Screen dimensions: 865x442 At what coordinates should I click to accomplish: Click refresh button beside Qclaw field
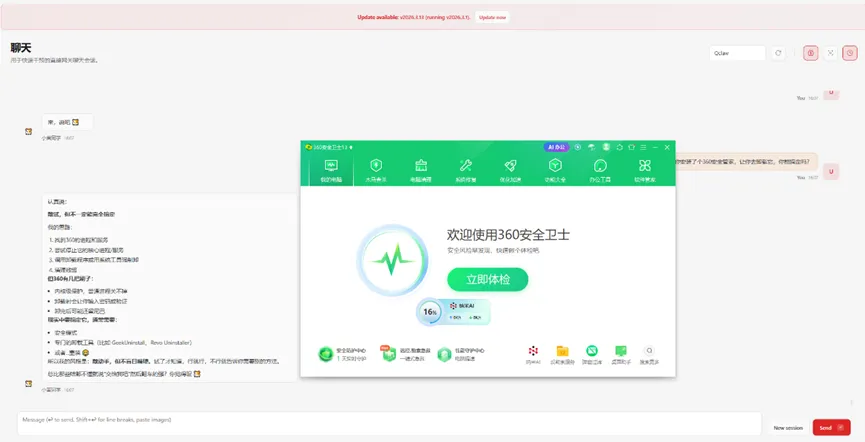(x=778, y=53)
